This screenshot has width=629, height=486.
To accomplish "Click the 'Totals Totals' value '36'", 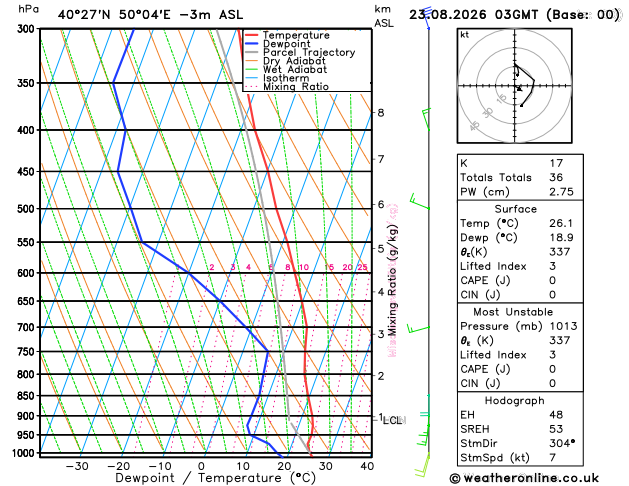I will coord(556,177).
